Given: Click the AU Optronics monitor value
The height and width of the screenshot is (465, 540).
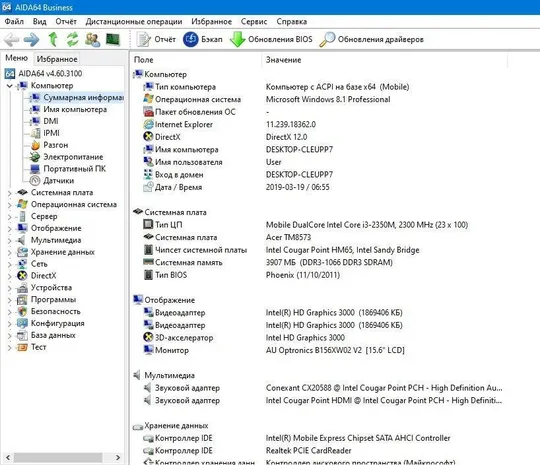Looking at the screenshot, I should [x=335, y=350].
